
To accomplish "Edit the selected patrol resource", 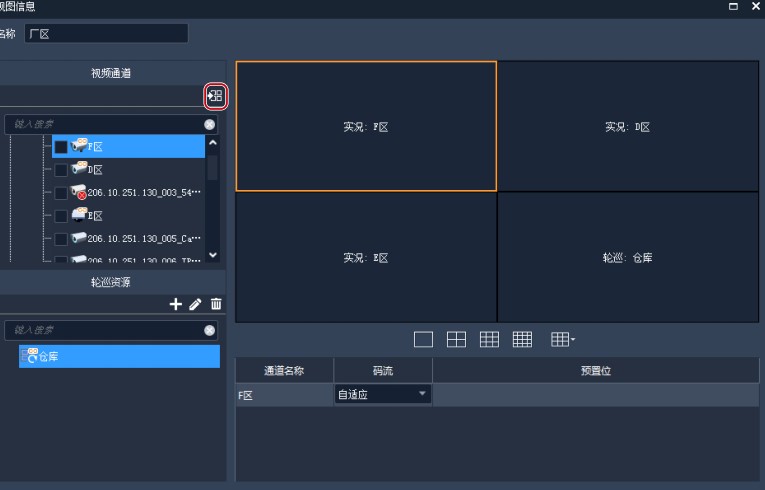I will coord(195,304).
